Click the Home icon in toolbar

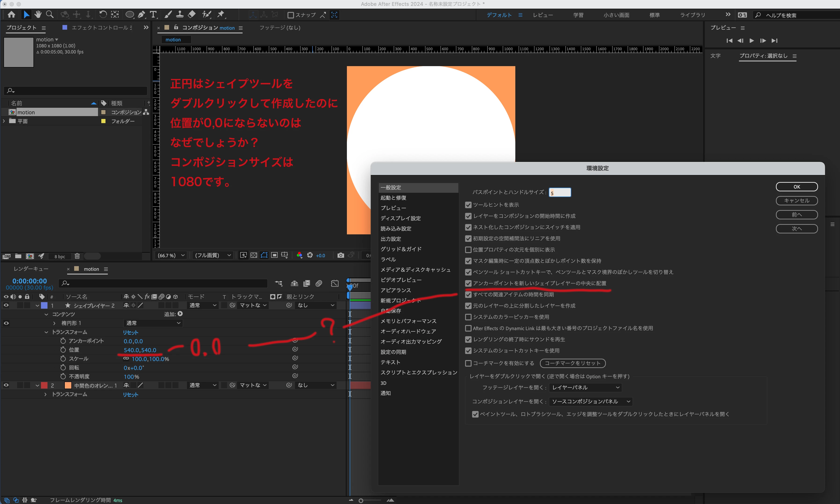(11, 15)
